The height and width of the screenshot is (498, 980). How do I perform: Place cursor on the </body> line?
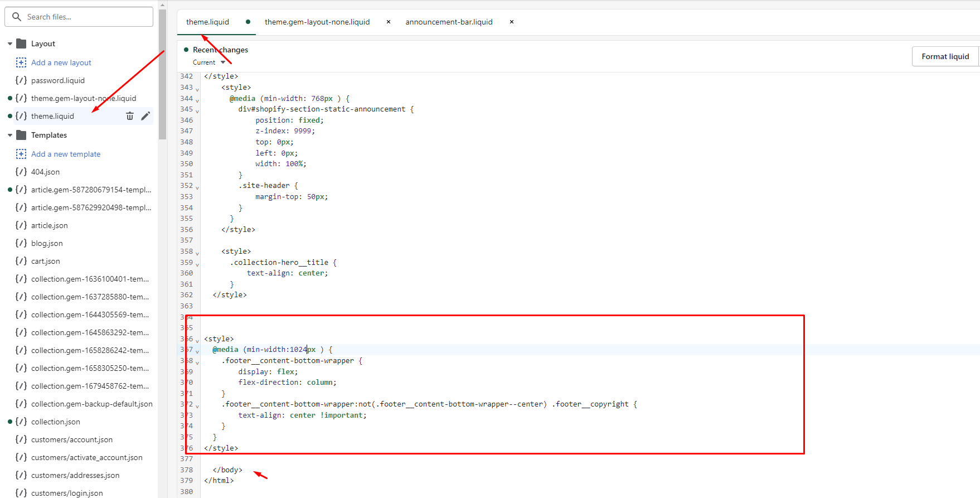coord(227,470)
